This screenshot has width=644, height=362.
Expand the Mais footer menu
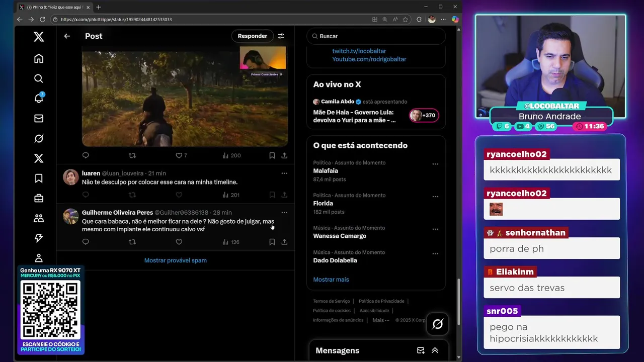click(381, 320)
